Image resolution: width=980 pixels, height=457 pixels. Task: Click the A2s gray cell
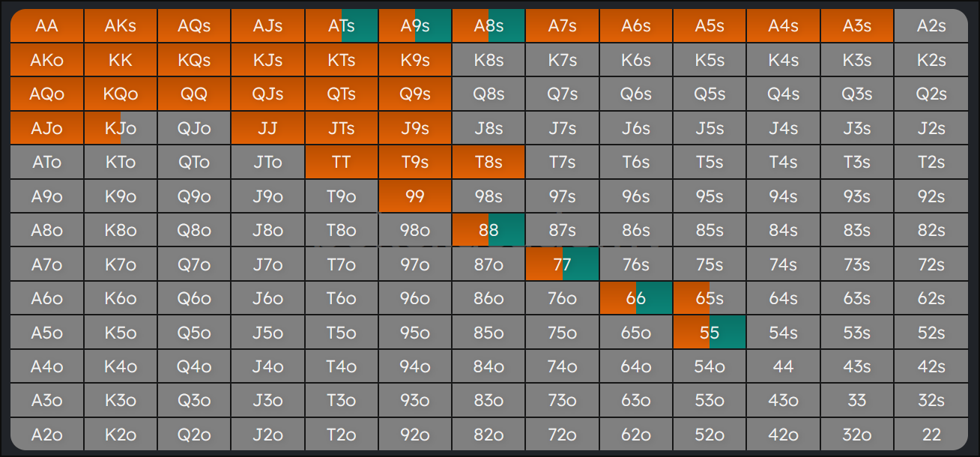pos(931,26)
